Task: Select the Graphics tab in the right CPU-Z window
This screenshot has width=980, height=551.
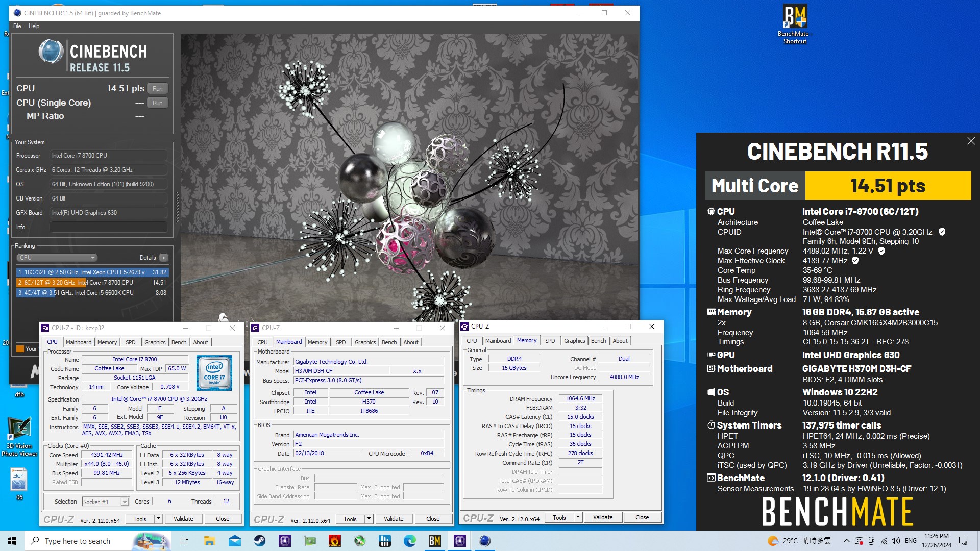Action: (x=575, y=341)
